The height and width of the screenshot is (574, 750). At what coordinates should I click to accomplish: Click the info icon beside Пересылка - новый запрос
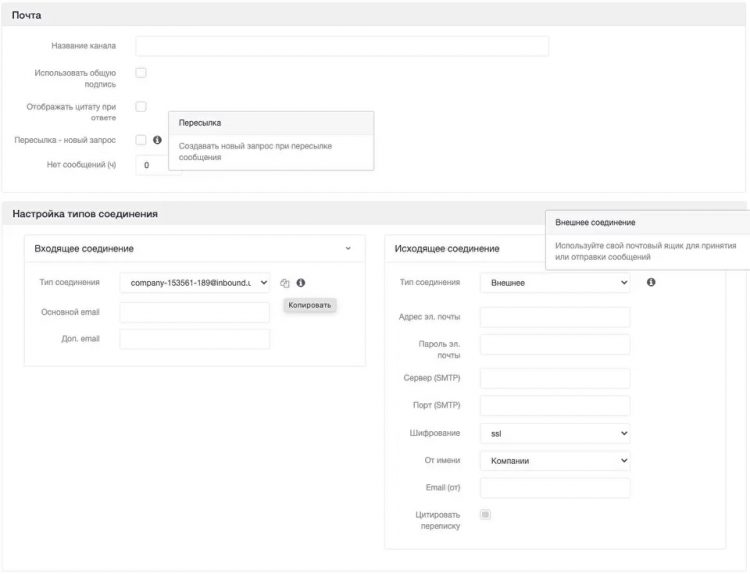[157, 140]
